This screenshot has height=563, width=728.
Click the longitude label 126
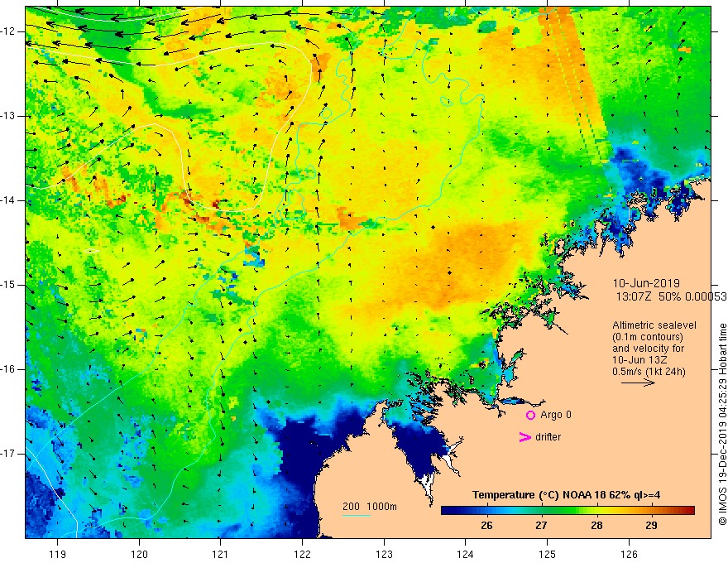point(629,554)
